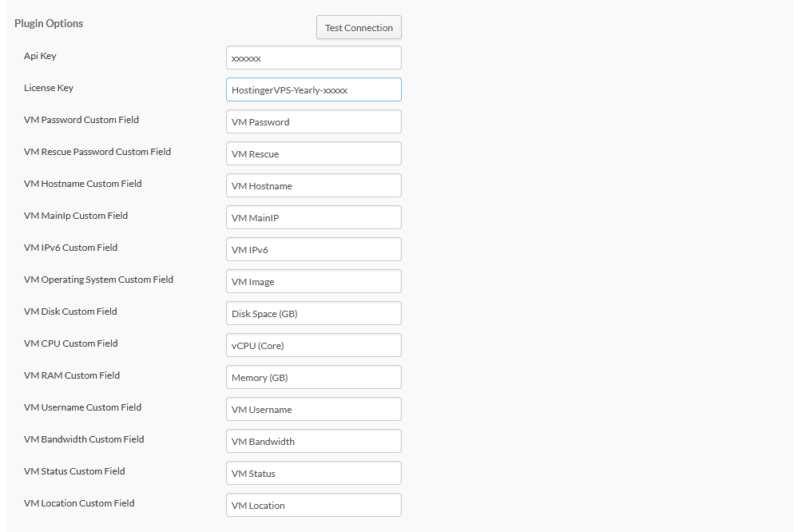Click the VM Hostname input box
This screenshot has height=532, width=794.
pyautogui.click(x=313, y=185)
